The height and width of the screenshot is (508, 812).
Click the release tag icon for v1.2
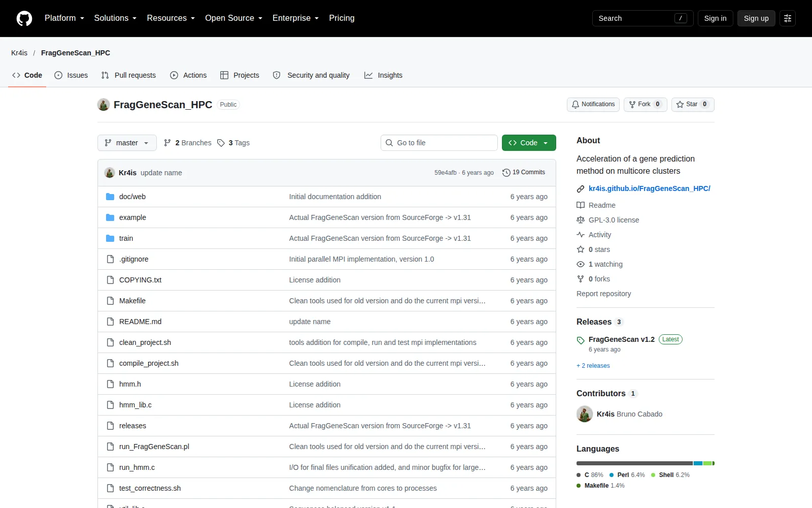pyautogui.click(x=581, y=340)
